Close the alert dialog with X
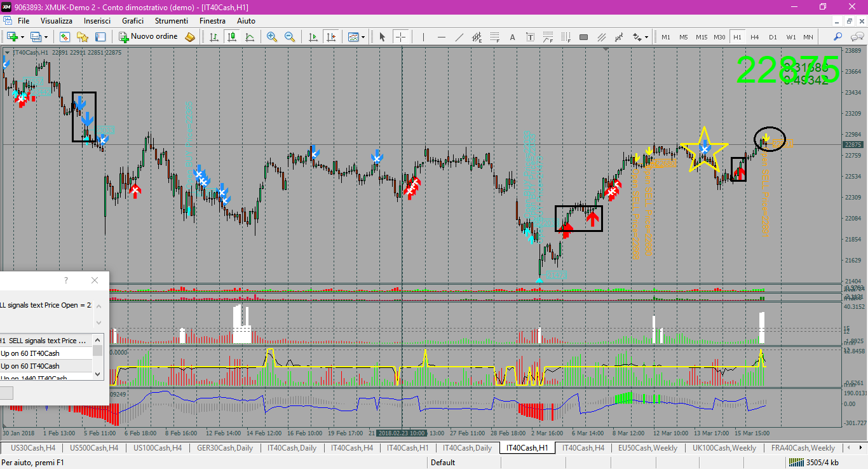This screenshot has width=868, height=469. pyautogui.click(x=95, y=280)
